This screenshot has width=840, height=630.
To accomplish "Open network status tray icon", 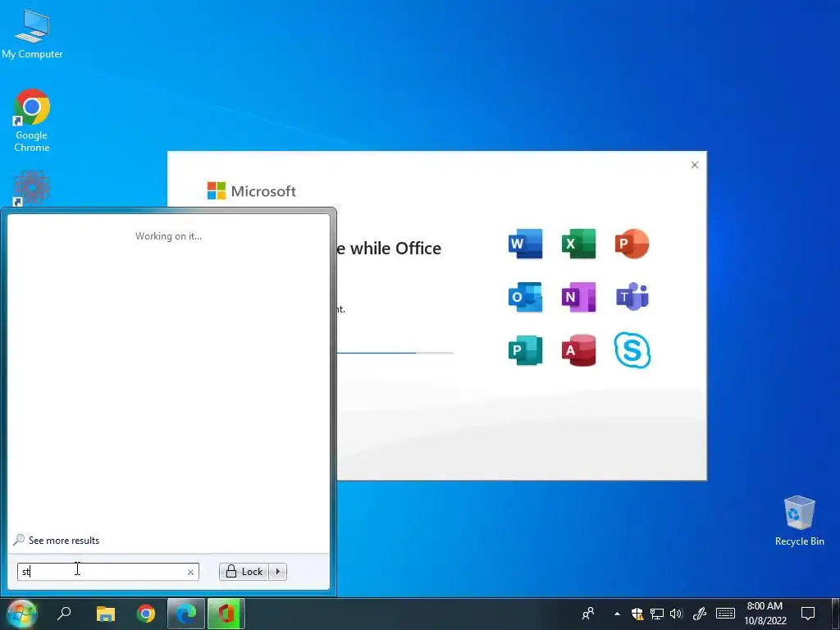I will coord(657,614).
